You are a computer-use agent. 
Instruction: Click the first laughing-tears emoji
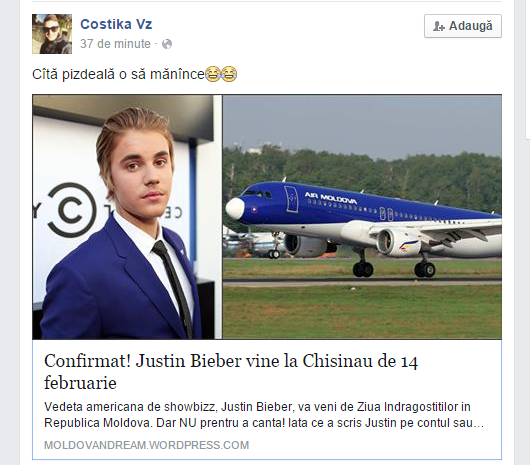click(x=213, y=74)
